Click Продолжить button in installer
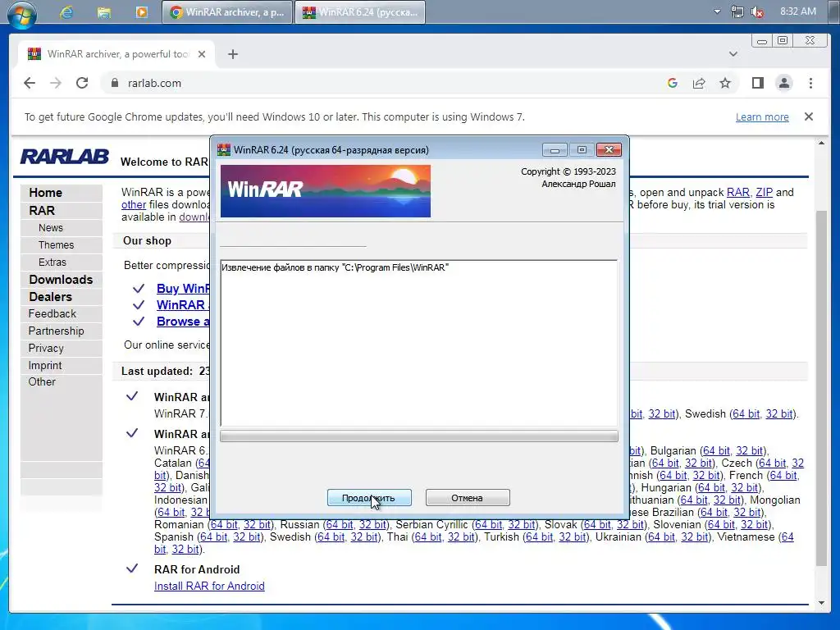This screenshot has height=630, width=840. (x=369, y=498)
